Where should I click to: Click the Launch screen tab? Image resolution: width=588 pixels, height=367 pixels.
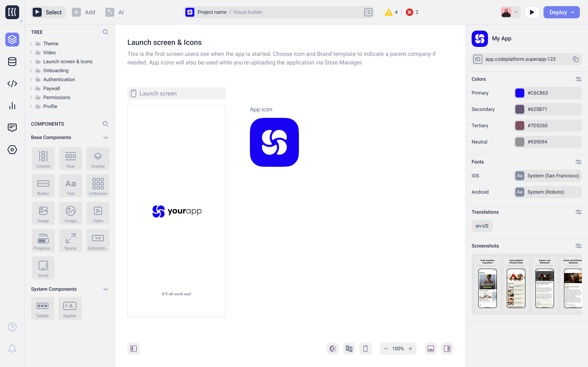click(x=177, y=93)
